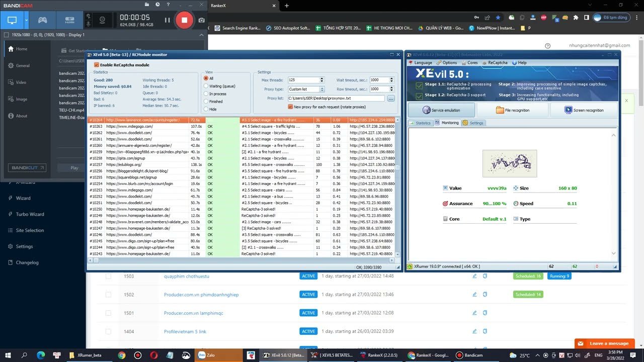The image size is (644, 362).
Task: Select row #10258 qiita.com/signup
Action: pyautogui.click(x=241, y=158)
